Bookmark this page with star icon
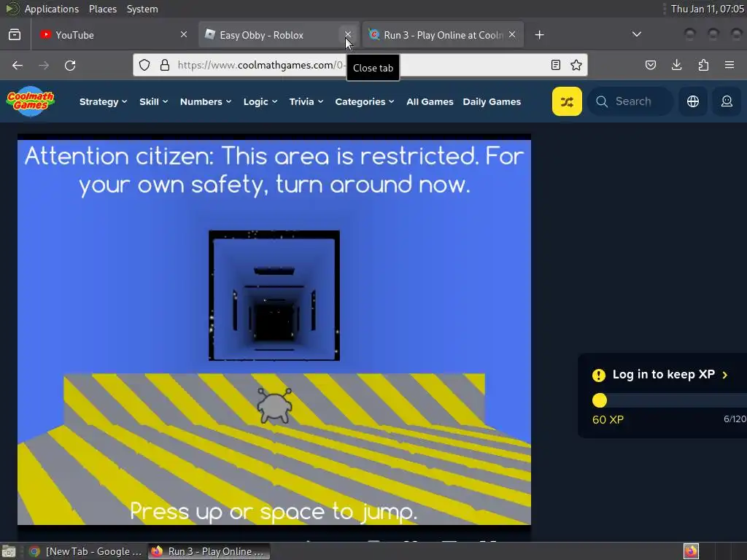Viewport: 747px width, 560px height. (576, 65)
